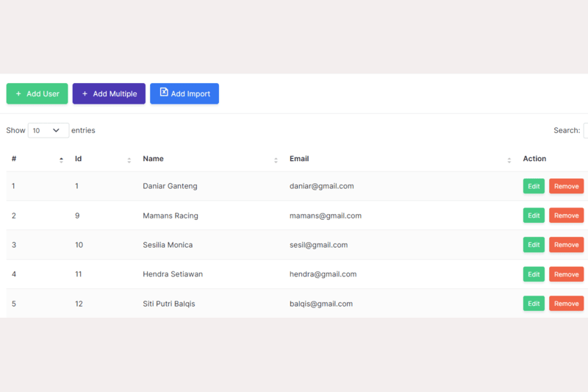The image size is (588, 392).
Task: Remove the Siti Putri Balqis user
Action: (x=566, y=304)
